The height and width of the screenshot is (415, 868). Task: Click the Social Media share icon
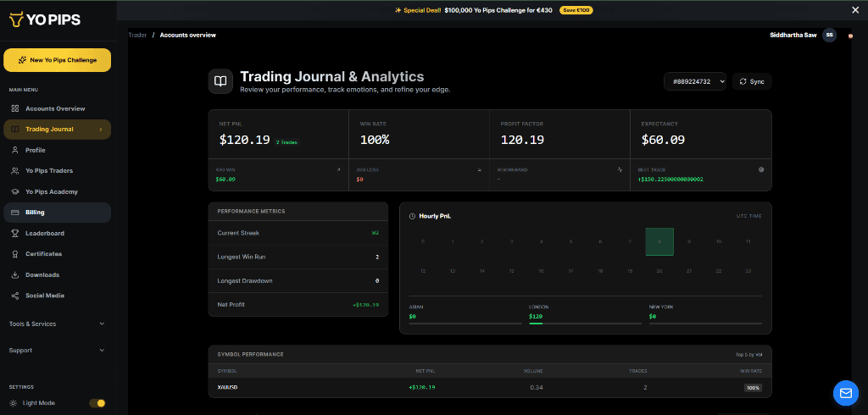[x=15, y=296]
